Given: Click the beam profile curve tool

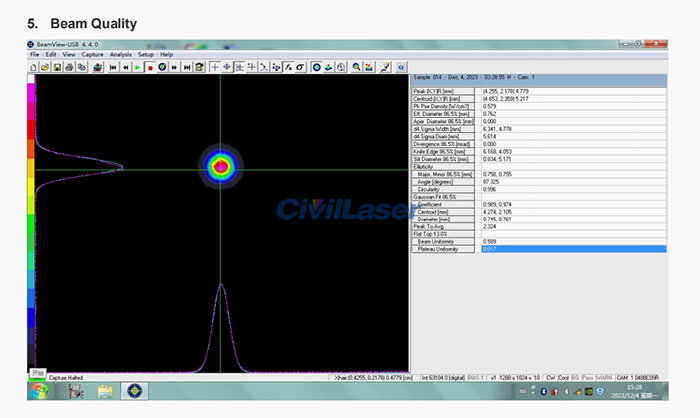Looking at the screenshot, I should pos(264,67).
